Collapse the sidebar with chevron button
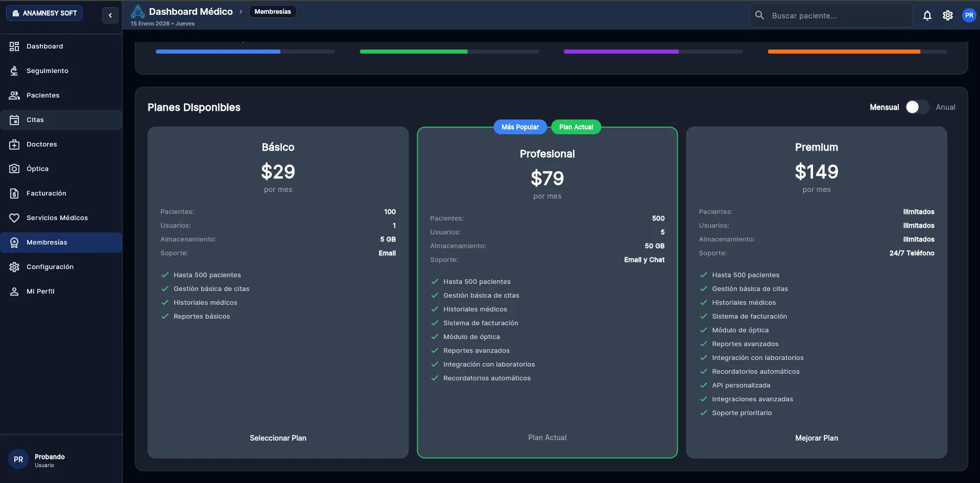Screen dimensions: 980x483 (x=110, y=15)
